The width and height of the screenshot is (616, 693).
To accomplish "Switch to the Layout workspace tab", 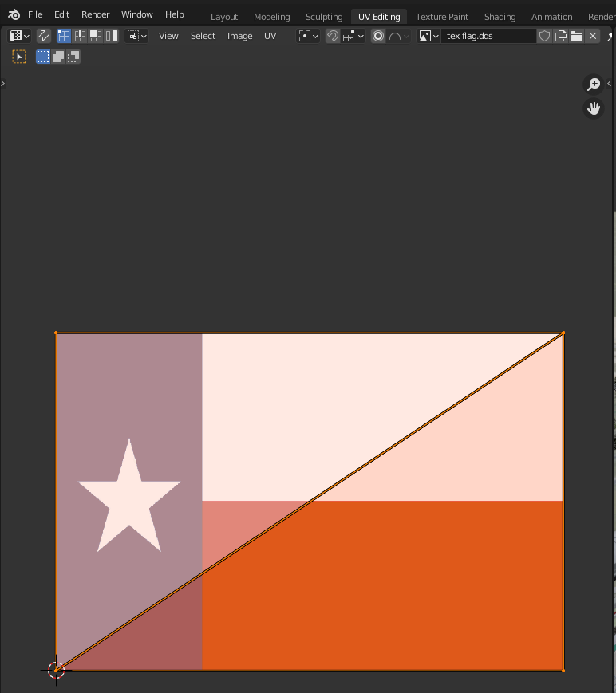I will (223, 17).
